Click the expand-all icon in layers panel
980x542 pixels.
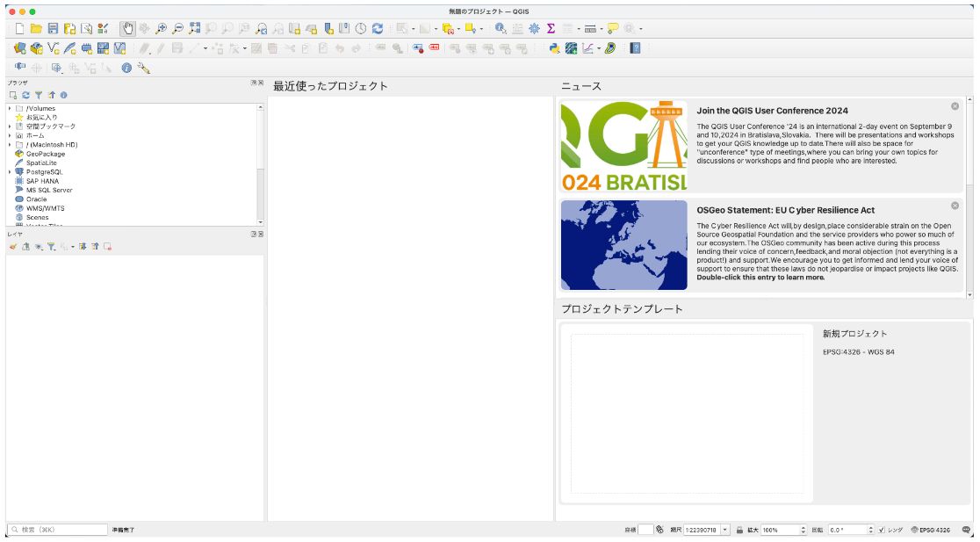click(82, 246)
